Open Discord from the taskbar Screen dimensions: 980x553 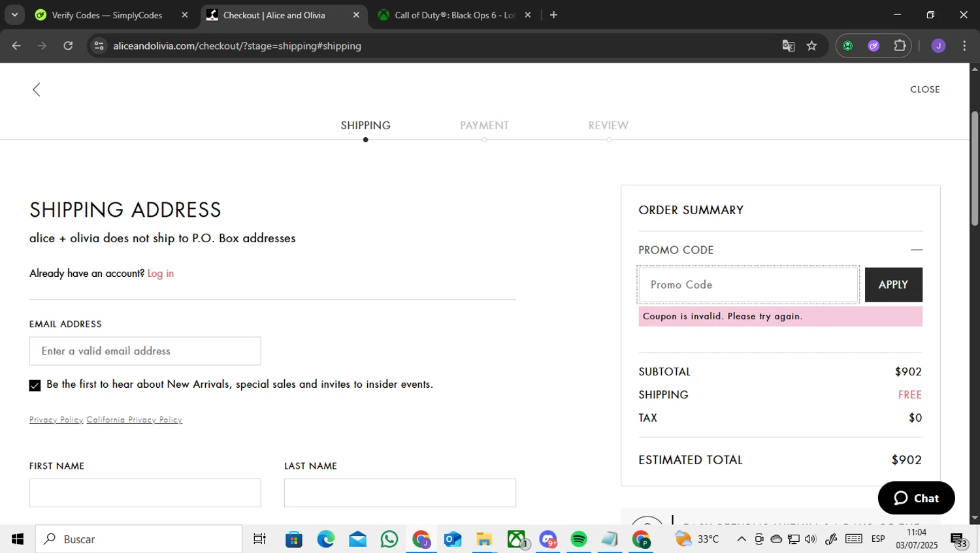click(548, 539)
